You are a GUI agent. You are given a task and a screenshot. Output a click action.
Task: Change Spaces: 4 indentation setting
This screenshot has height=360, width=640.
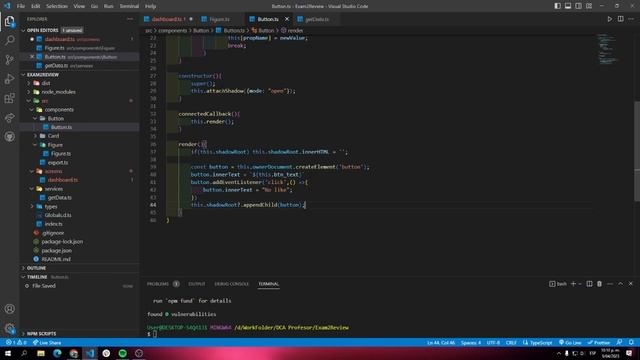click(x=471, y=342)
